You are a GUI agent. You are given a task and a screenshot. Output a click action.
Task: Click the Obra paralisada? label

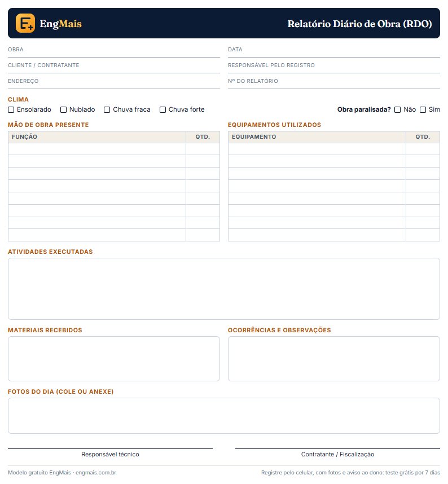364,109
